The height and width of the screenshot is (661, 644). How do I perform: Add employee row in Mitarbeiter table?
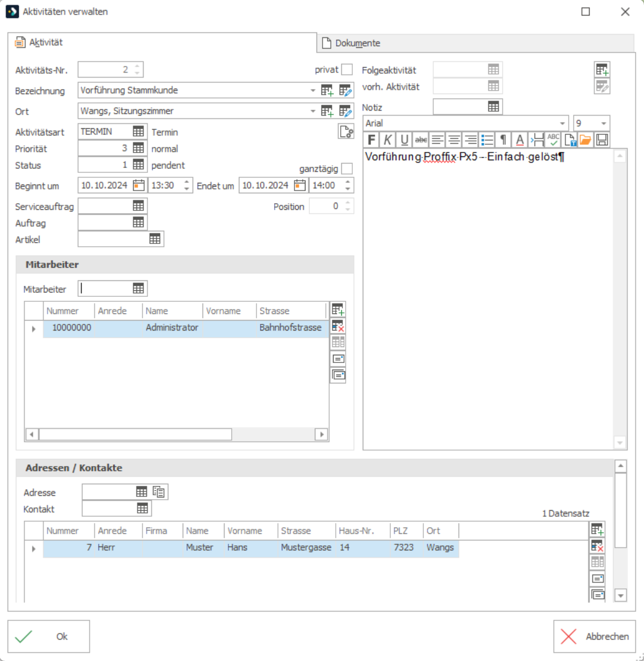(338, 309)
